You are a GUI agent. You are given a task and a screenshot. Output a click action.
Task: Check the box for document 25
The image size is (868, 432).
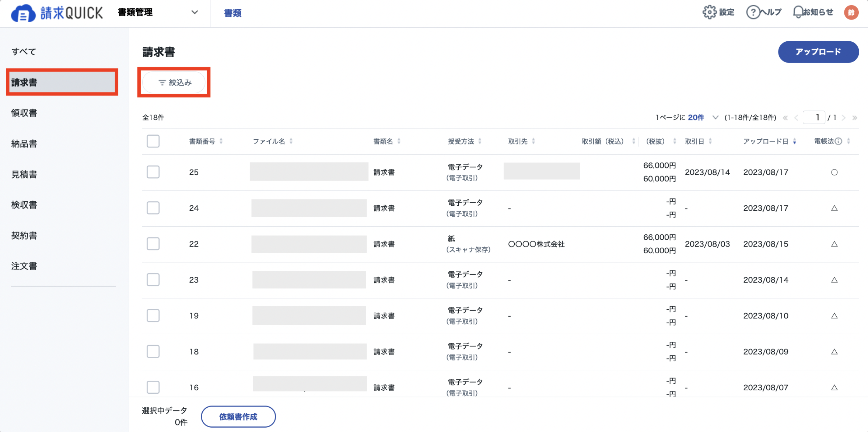click(x=153, y=172)
